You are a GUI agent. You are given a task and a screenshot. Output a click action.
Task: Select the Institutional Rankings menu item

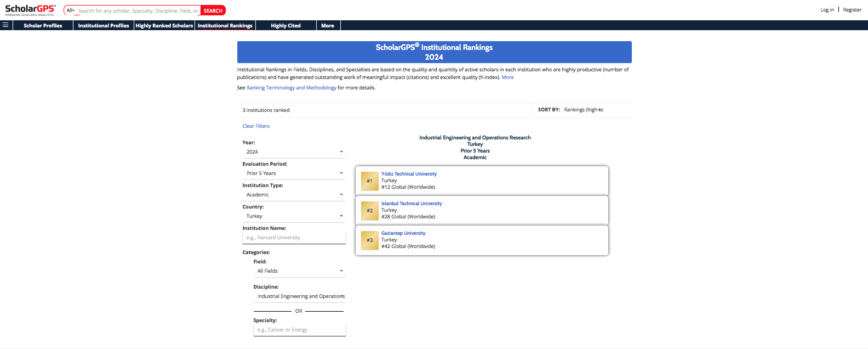tap(225, 25)
